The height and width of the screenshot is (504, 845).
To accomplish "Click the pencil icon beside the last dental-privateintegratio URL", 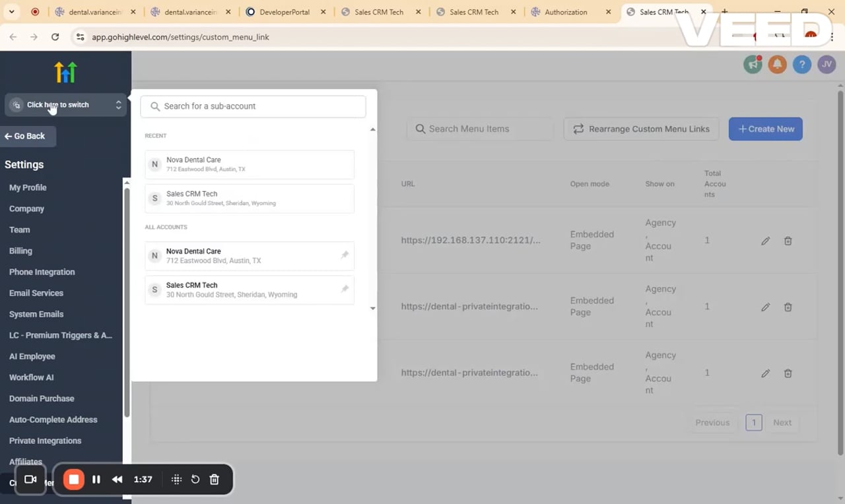I will pos(765,373).
